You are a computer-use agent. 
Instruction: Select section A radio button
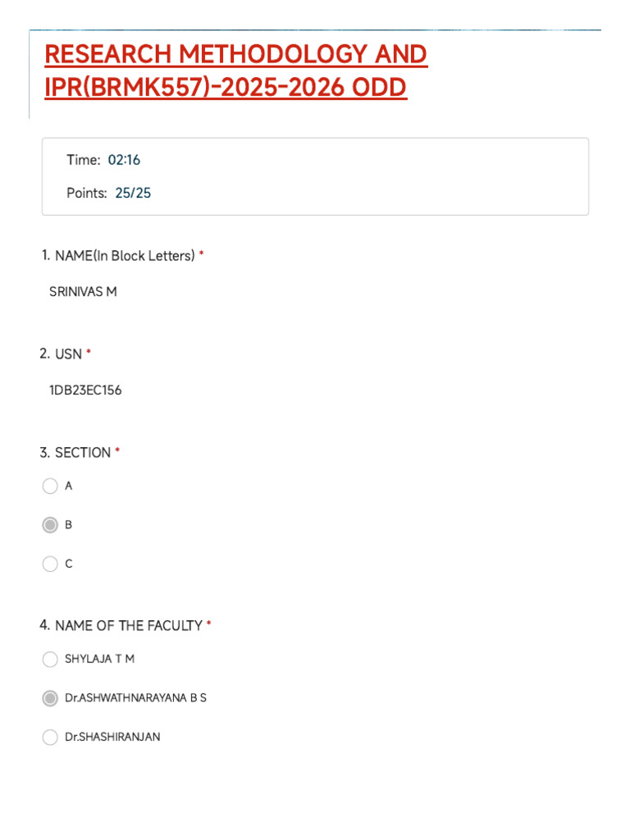pos(50,486)
